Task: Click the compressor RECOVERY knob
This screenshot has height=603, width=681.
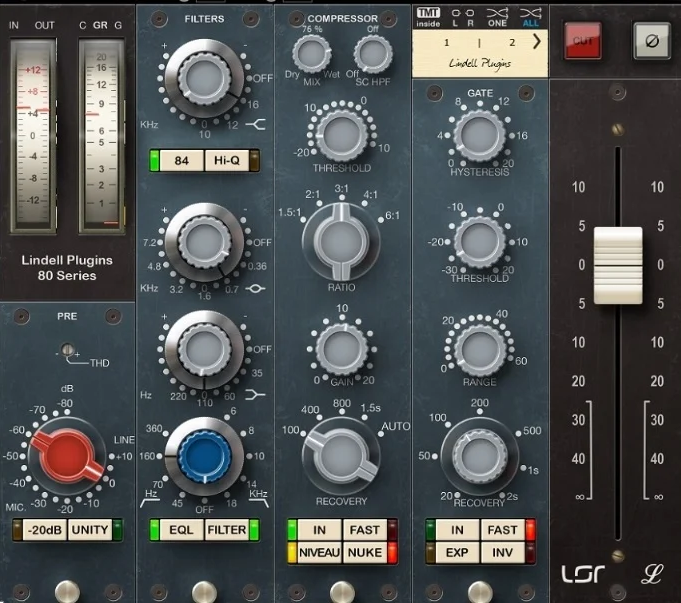Action: (341, 456)
